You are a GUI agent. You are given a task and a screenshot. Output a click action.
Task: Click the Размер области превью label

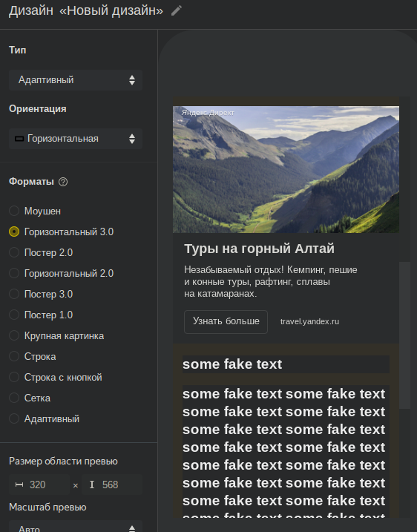[63, 462]
